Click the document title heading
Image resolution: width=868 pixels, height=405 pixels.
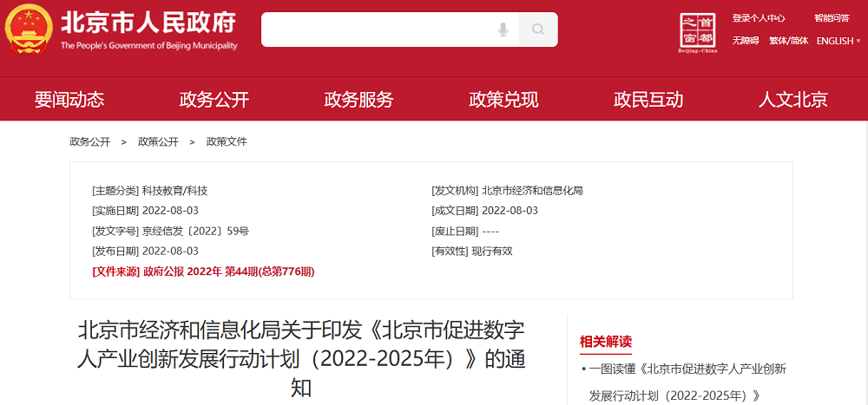(301, 359)
